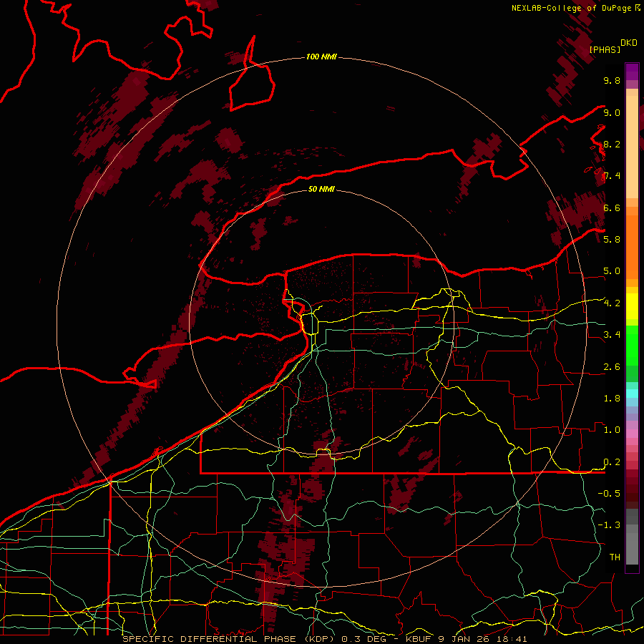Select the 50 NMI range ring label
The height and width of the screenshot is (644, 644).
pos(321,189)
